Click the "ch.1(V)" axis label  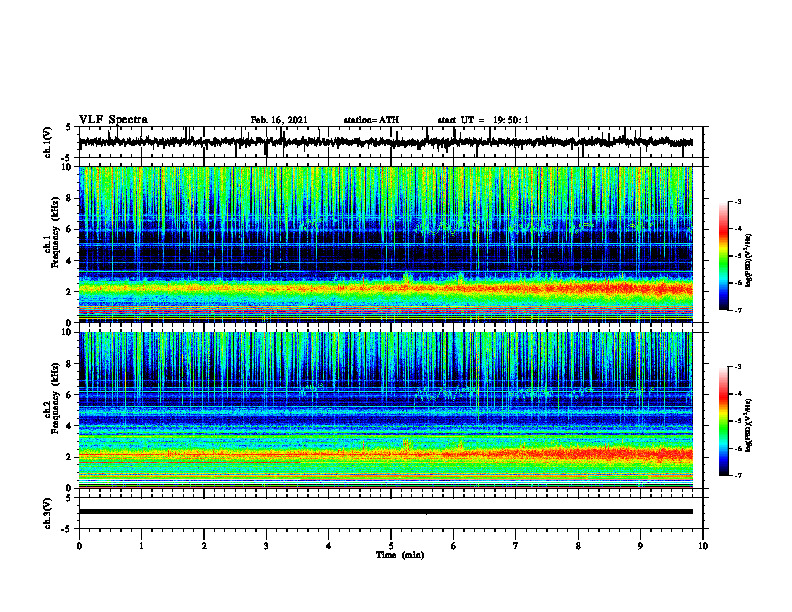tap(48, 142)
